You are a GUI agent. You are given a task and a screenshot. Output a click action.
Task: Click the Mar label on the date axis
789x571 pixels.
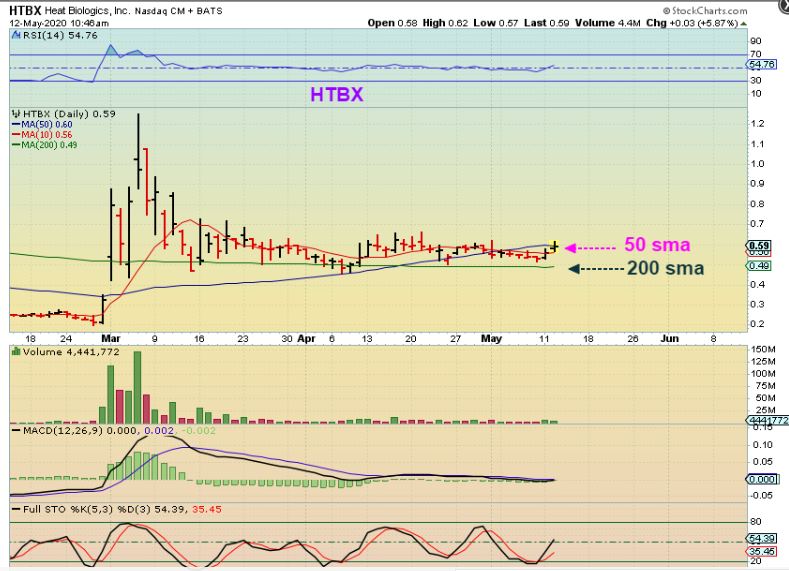click(x=111, y=339)
